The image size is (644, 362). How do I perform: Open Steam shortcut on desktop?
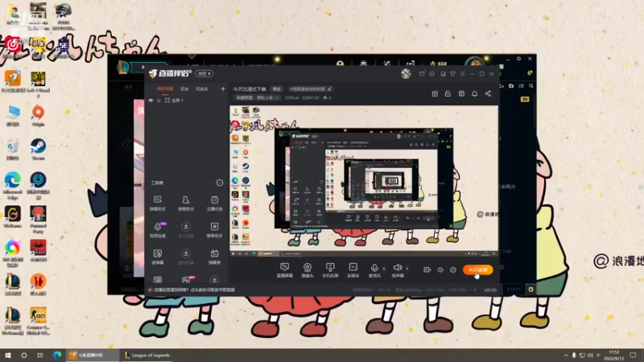click(x=38, y=150)
